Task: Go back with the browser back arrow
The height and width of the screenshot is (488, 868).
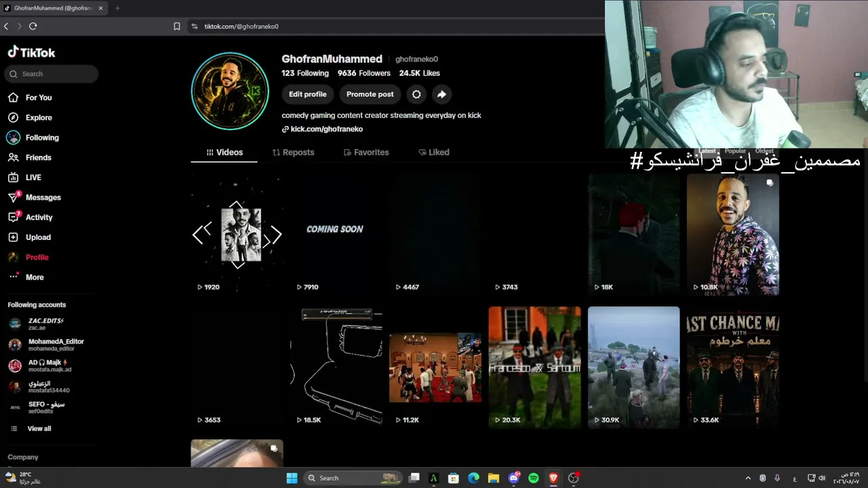Action: [x=6, y=26]
